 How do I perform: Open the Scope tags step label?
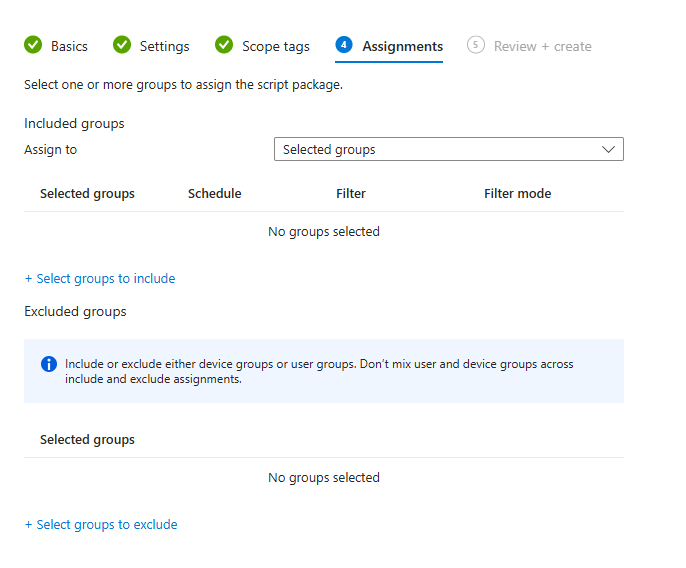pyautogui.click(x=275, y=46)
